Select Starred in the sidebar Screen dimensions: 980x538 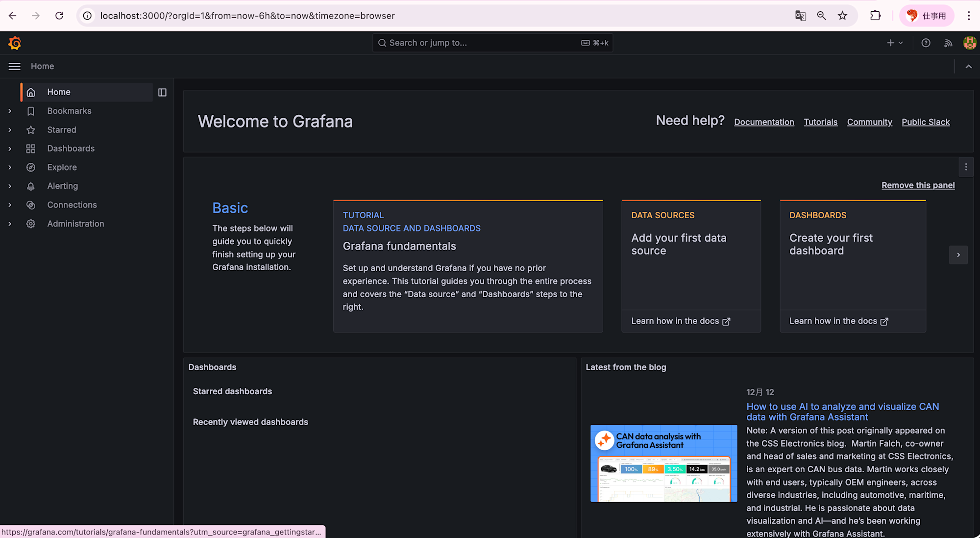coord(62,130)
